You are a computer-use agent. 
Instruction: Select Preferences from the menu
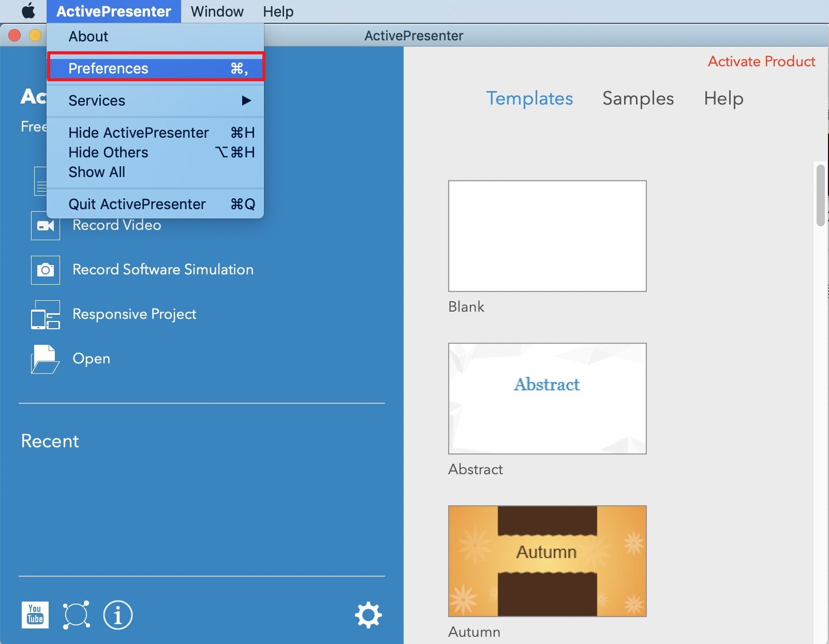155,68
